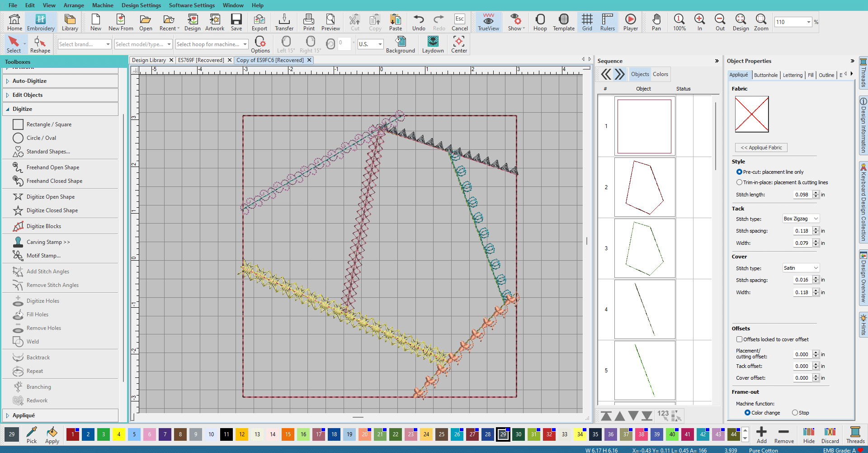Choose the Freehand Closed Shape tool

click(54, 181)
